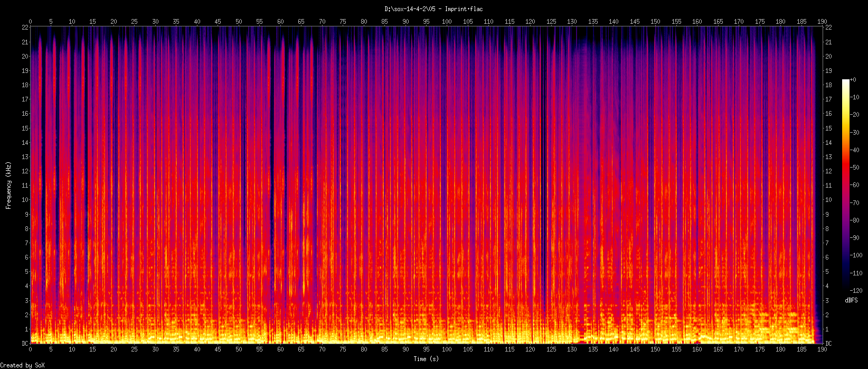Click the 'Frequency (kHz)' axis label
868x369 pixels.
pyautogui.click(x=8, y=185)
